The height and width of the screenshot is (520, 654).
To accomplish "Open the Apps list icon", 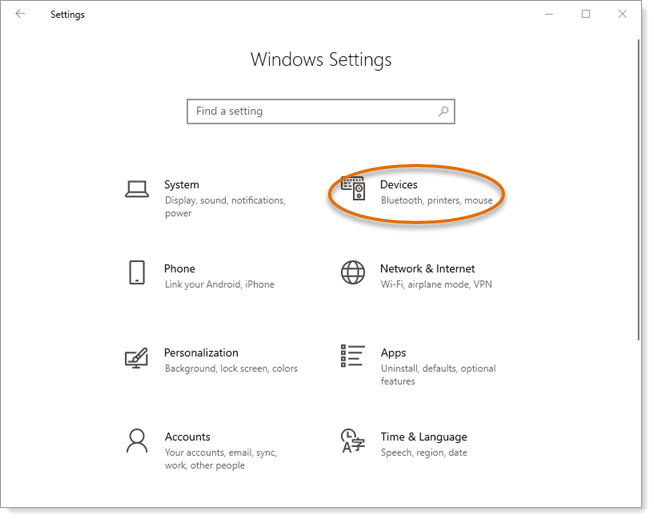I will tap(353, 356).
